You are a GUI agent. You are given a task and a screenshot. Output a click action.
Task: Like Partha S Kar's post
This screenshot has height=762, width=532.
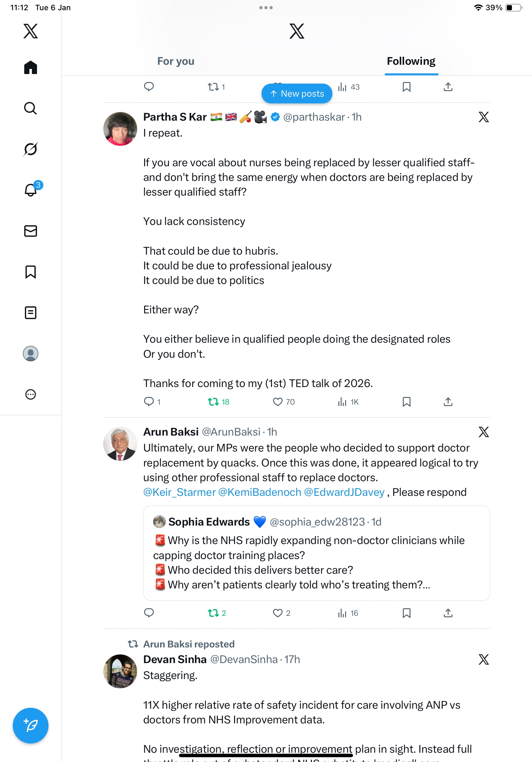point(277,402)
